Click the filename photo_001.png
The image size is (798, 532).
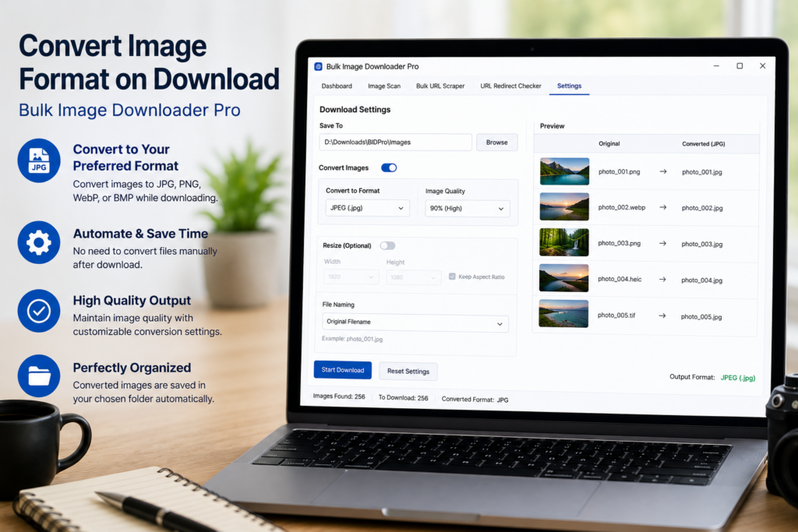coord(619,171)
